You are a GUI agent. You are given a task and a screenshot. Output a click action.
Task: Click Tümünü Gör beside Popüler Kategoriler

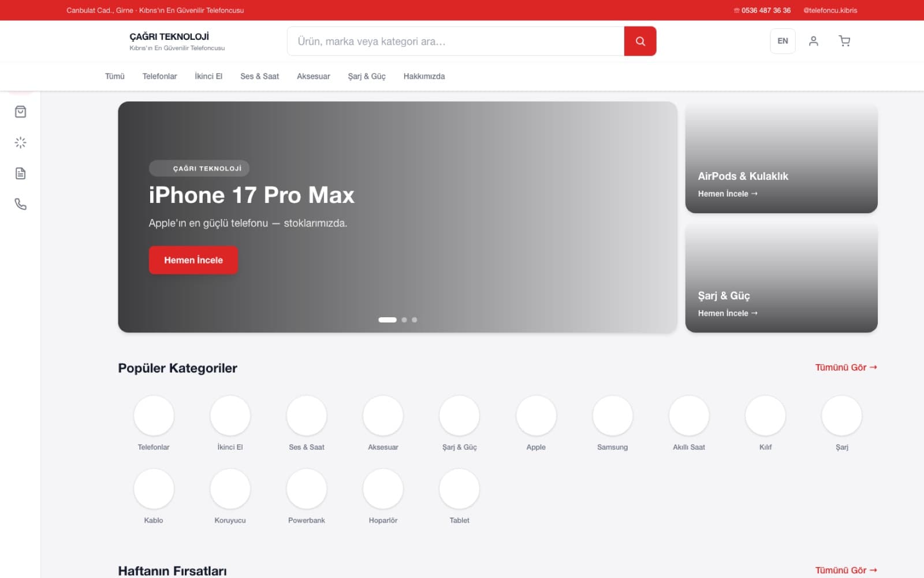coord(846,368)
